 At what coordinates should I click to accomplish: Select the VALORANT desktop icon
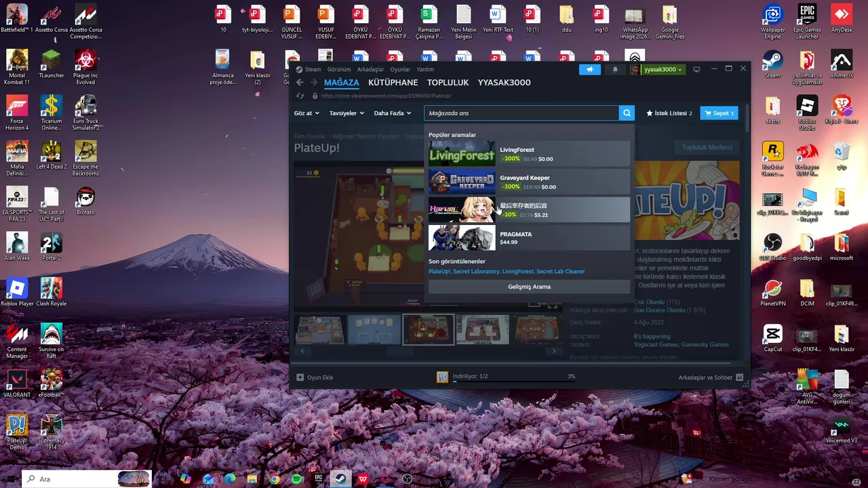tap(17, 383)
